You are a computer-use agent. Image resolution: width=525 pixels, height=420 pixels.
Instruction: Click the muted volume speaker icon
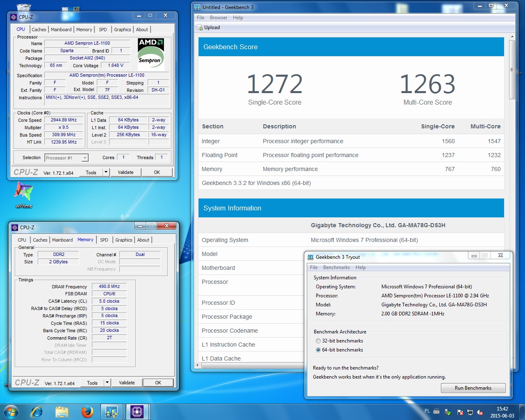point(480,412)
